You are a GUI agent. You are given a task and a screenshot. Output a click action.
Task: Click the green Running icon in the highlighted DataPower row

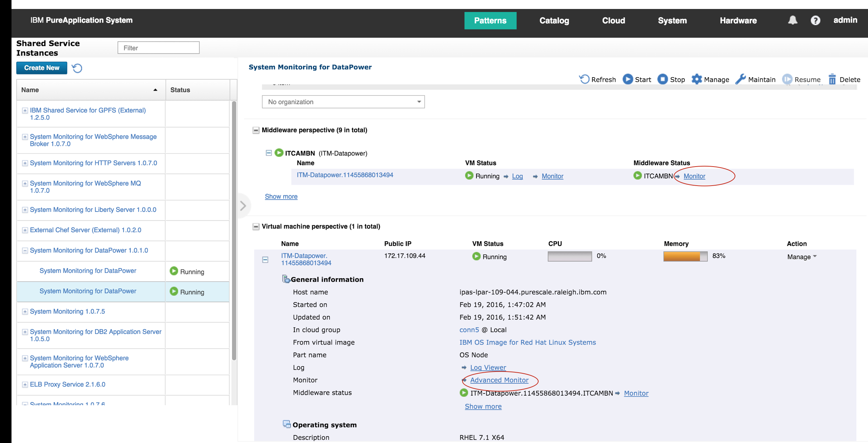[174, 291]
